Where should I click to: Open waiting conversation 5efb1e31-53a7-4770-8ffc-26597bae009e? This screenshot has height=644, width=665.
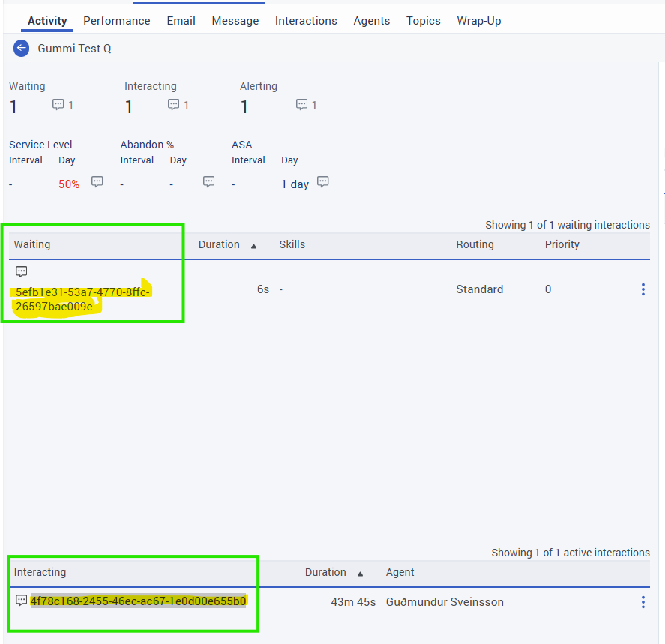click(82, 299)
